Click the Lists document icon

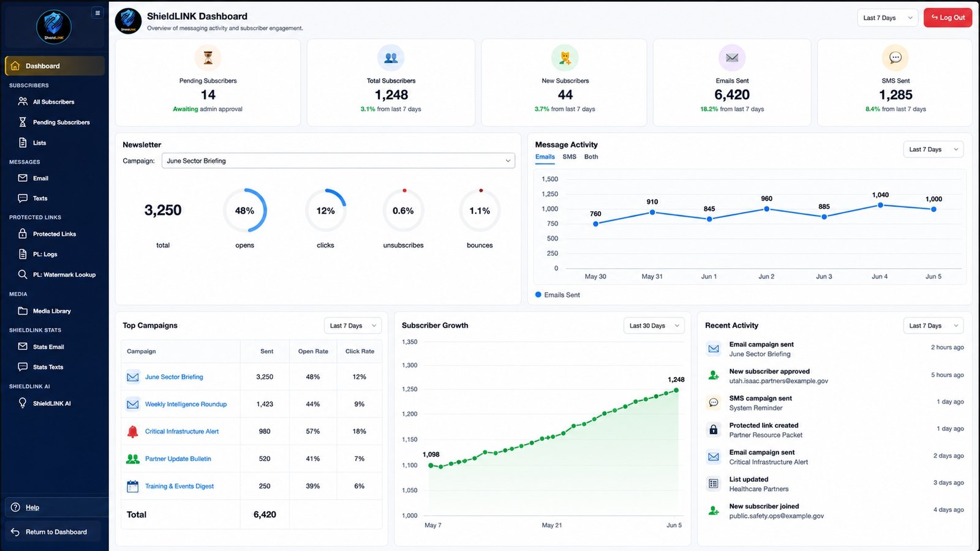[23, 143]
